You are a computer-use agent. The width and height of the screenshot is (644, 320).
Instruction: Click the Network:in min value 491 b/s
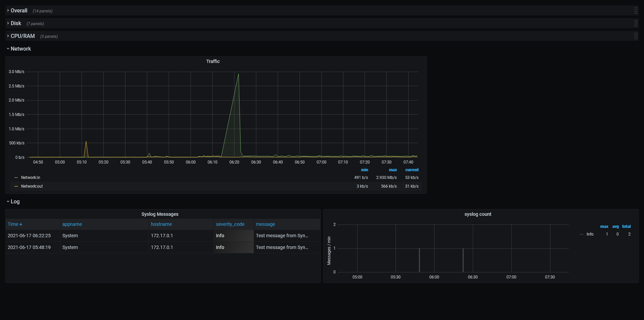[x=361, y=178]
